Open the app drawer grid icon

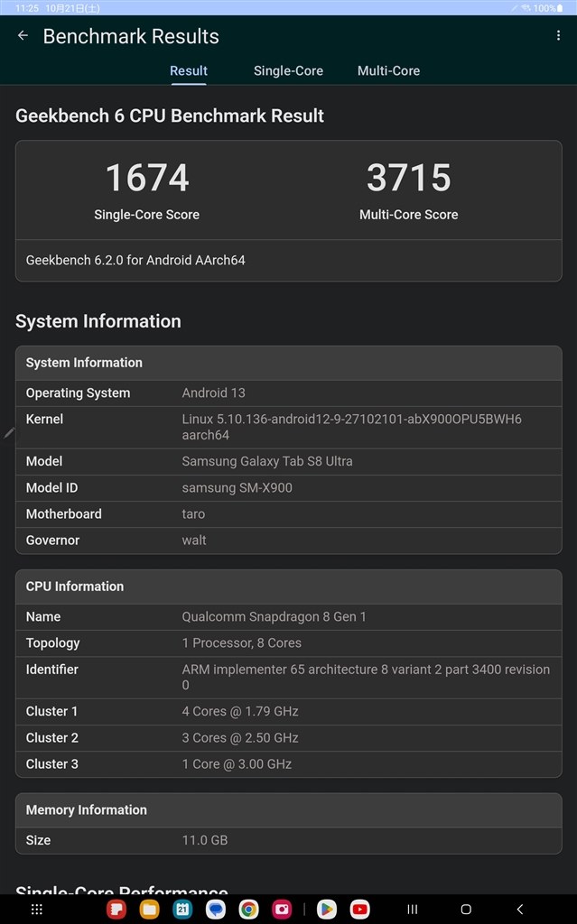point(37,909)
